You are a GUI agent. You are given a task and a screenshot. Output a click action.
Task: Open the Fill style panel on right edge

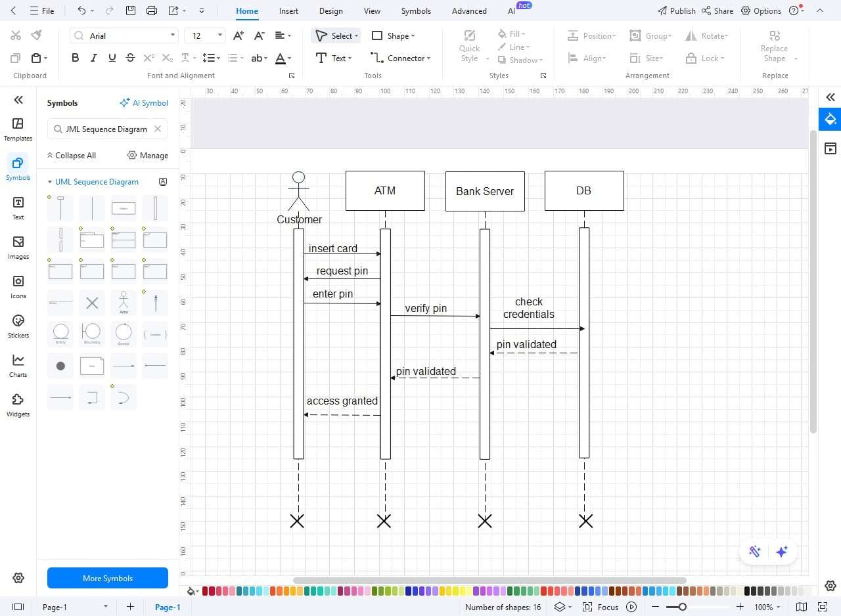[830, 119]
